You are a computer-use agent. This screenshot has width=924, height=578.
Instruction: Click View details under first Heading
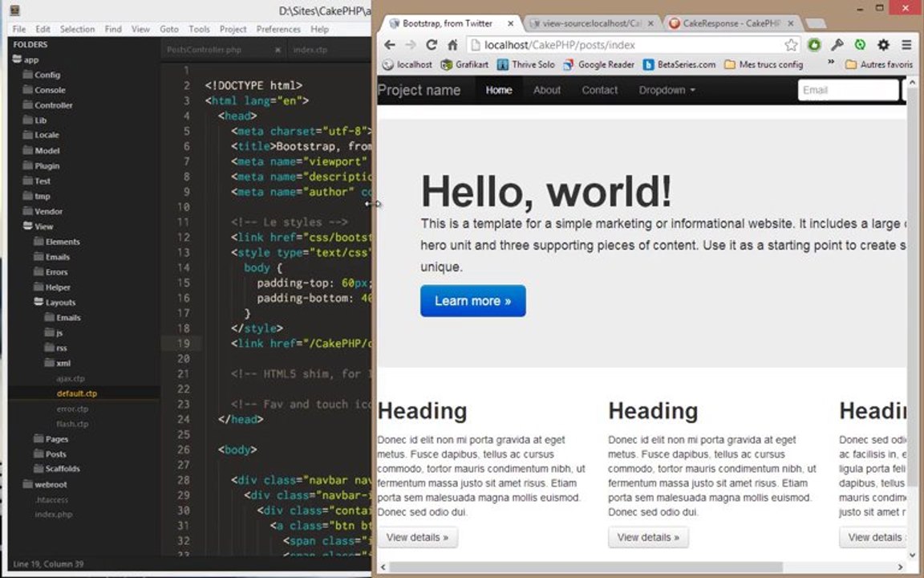[417, 537]
